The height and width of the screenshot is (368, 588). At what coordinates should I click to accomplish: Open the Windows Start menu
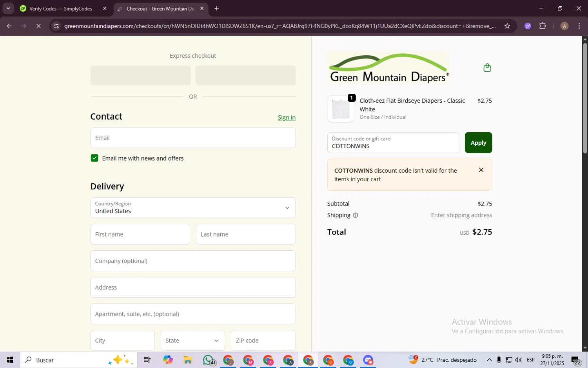coord(10,360)
